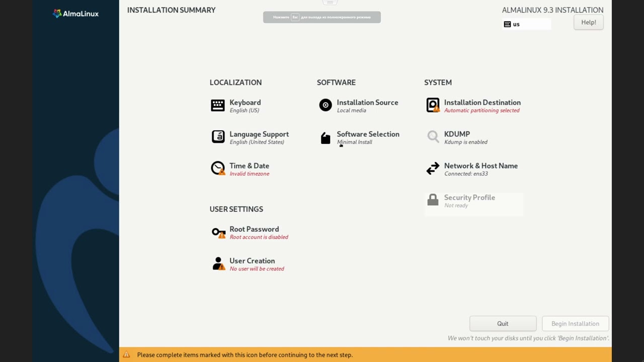Click 'English (US)' keyboard layout text

(244, 111)
